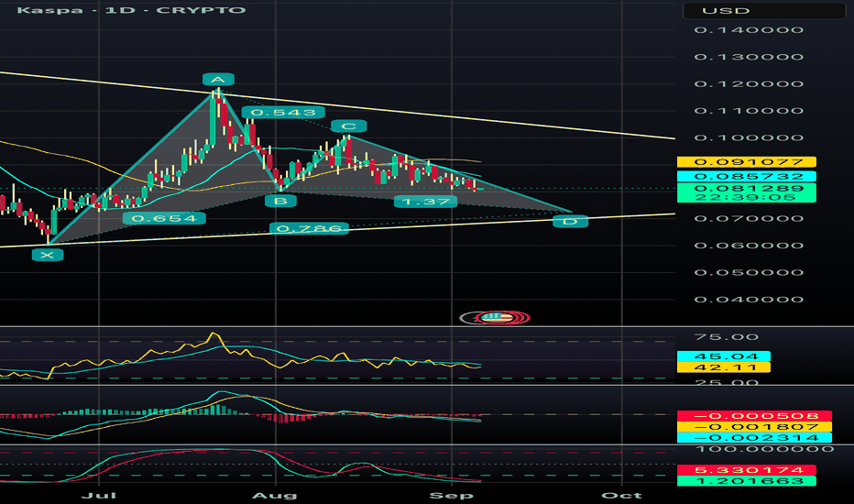Click the 0.654 ratio label

151,219
